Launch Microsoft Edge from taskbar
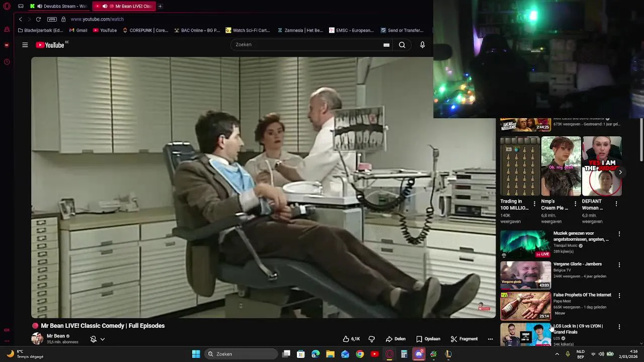 point(315,354)
